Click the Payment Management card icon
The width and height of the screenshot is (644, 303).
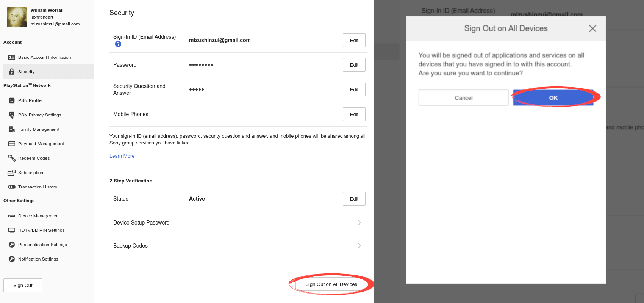[x=12, y=144]
